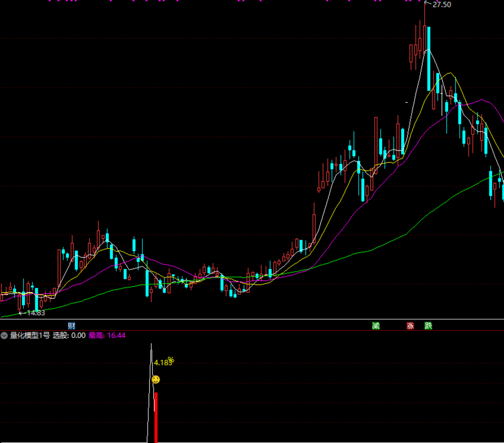Select the yellow moving average line at its peak
Viewport: 504px width, 443px height.
point(449,73)
